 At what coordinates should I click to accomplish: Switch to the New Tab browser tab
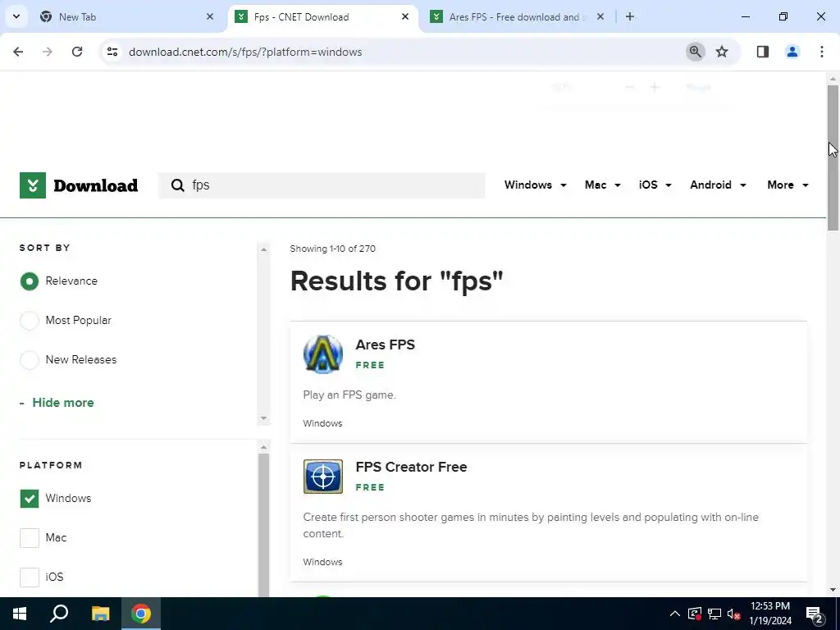click(123, 16)
